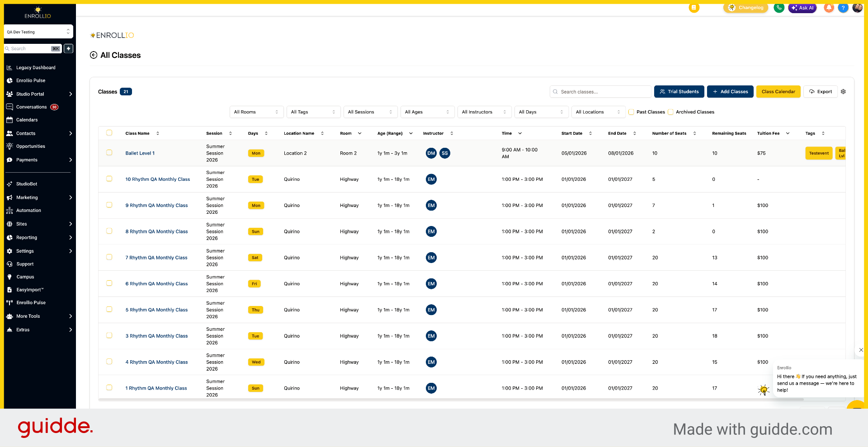Open the StudioBot sidebar icon
Image resolution: width=868 pixels, height=447 pixels.
coord(9,184)
